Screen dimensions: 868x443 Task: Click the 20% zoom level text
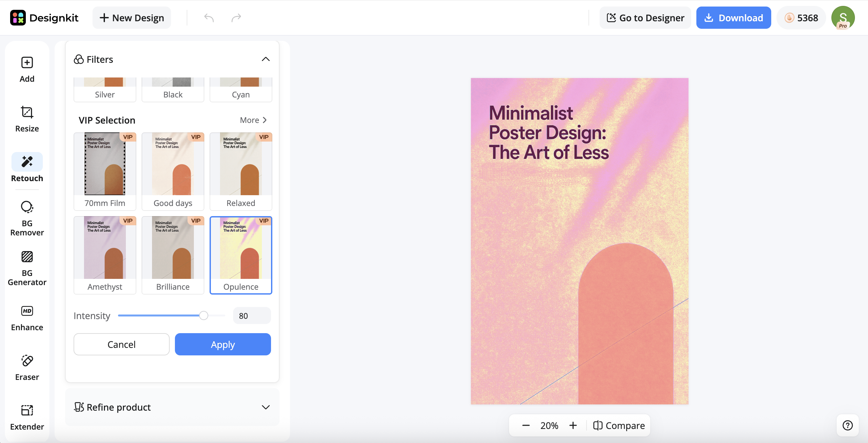click(x=549, y=425)
